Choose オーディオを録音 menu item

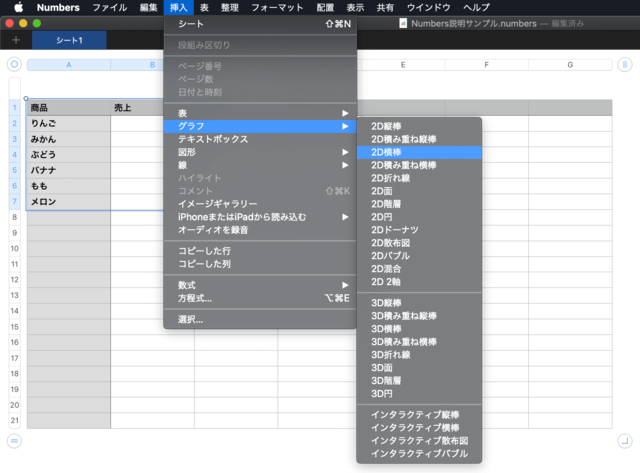tap(260, 230)
